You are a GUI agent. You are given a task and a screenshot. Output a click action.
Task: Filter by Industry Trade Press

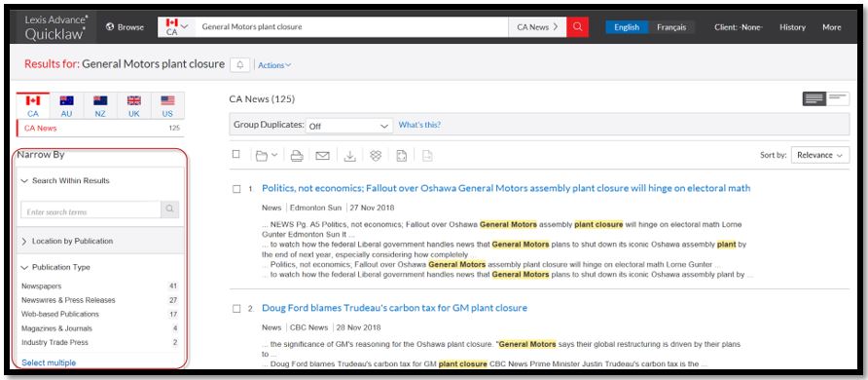coord(99,342)
